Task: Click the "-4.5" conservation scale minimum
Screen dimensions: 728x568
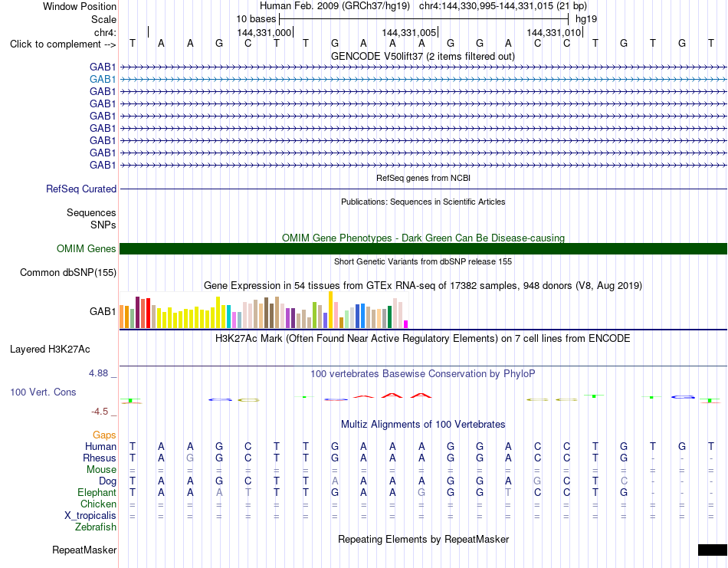Action: (100, 412)
